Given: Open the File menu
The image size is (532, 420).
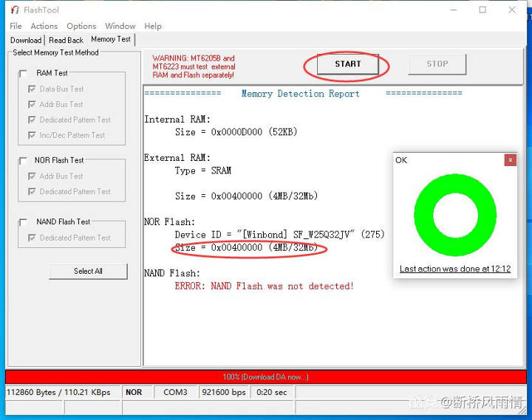Looking at the screenshot, I should [x=16, y=26].
